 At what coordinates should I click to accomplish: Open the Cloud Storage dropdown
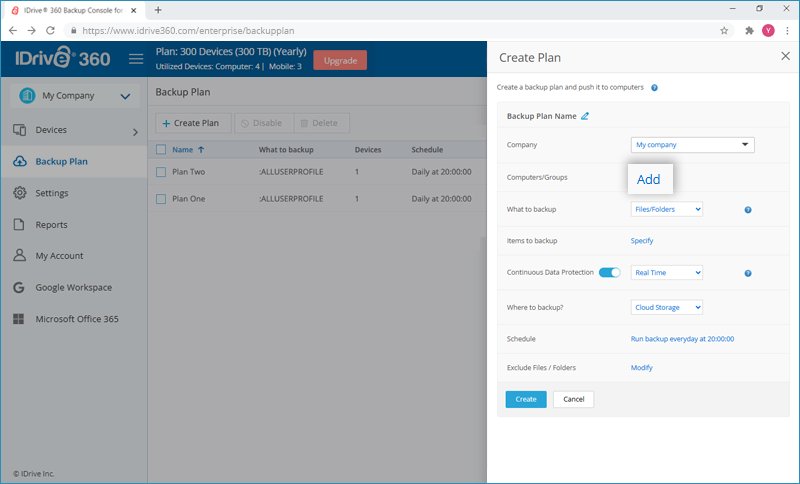coord(666,307)
